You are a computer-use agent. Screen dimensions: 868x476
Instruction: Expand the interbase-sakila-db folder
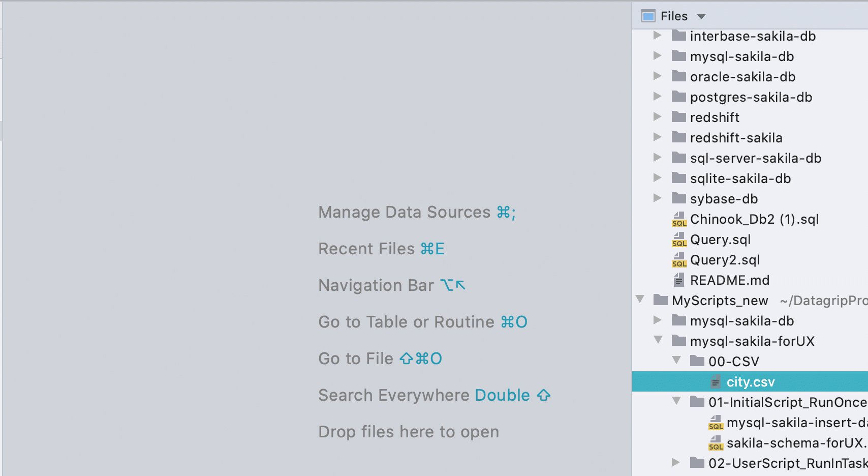(x=657, y=36)
